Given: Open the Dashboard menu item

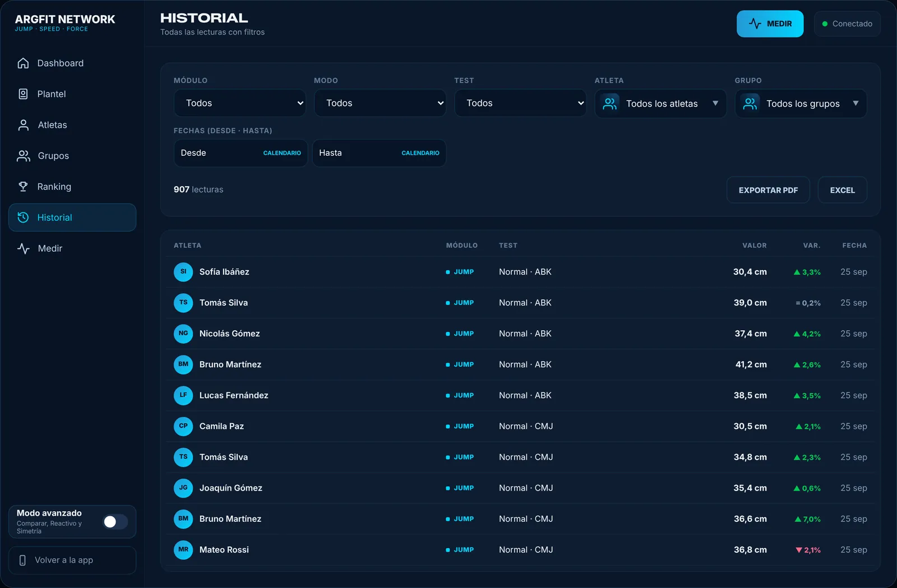Looking at the screenshot, I should pos(72,63).
